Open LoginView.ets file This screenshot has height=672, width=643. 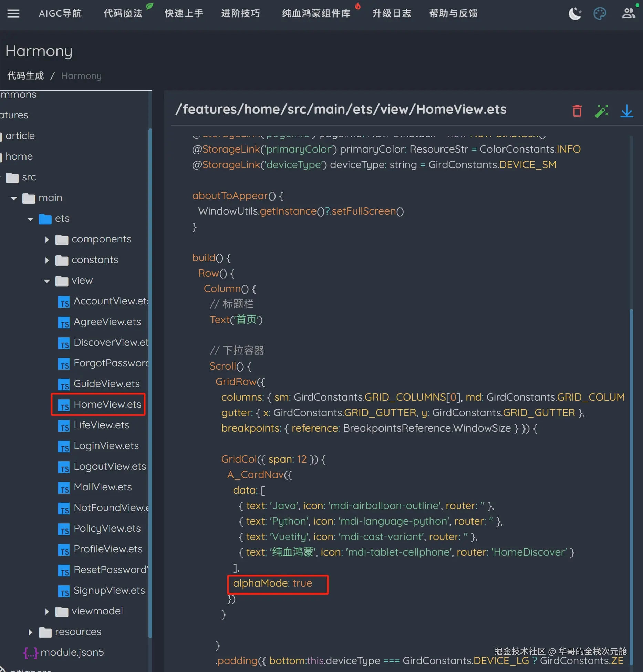[x=106, y=446]
